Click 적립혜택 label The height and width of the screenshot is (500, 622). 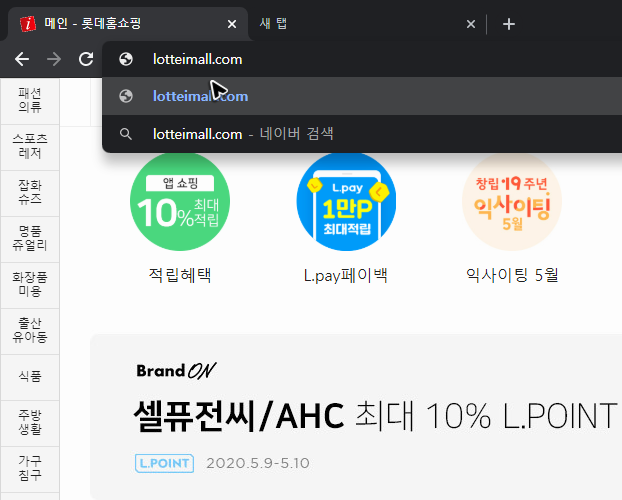180,275
